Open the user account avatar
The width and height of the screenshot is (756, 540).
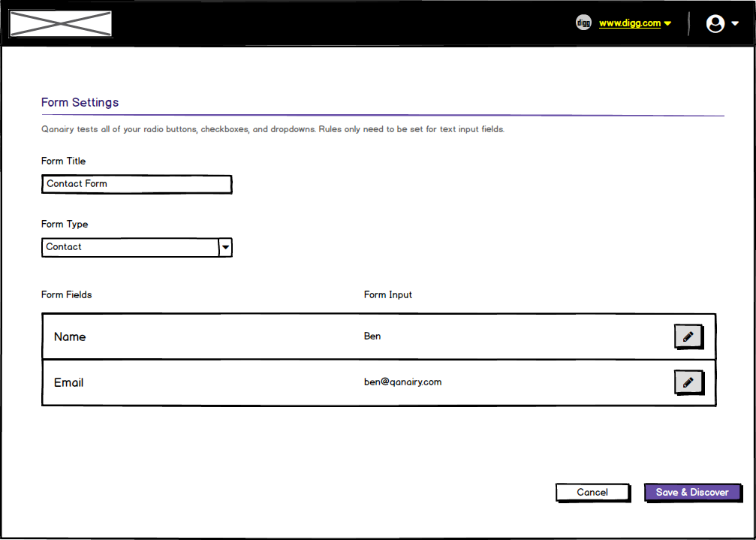[x=715, y=23]
